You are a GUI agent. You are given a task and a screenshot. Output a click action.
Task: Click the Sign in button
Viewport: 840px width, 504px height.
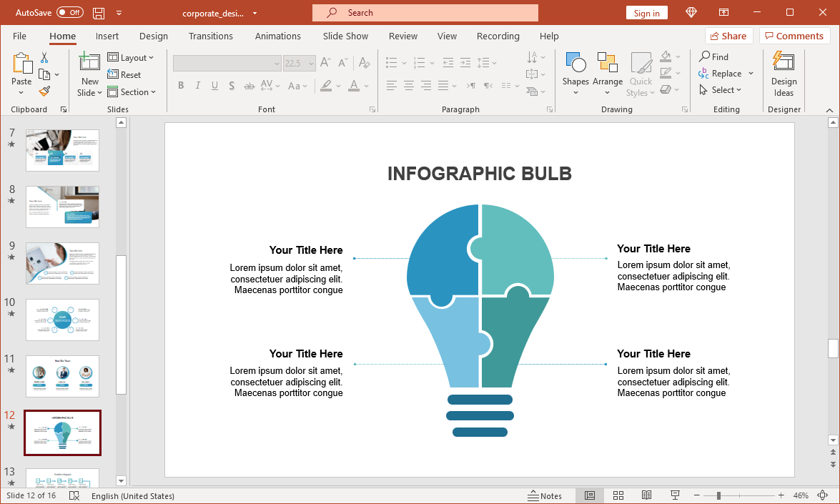point(646,12)
